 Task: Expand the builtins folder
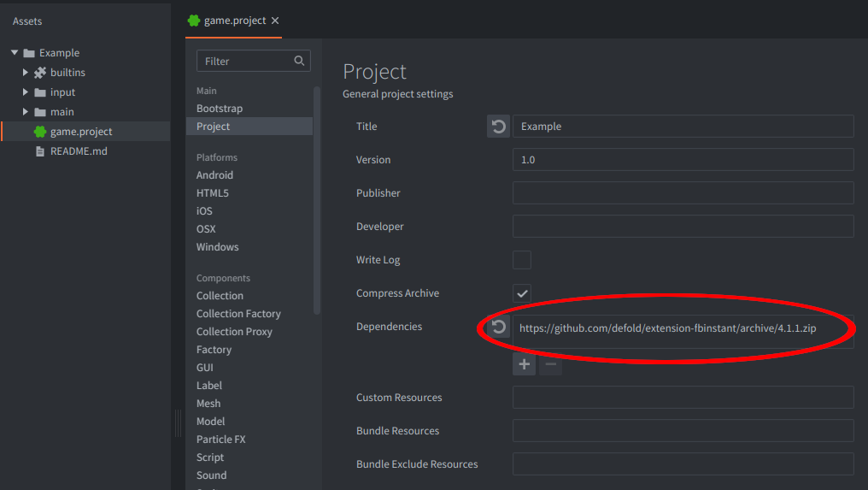[x=26, y=73]
